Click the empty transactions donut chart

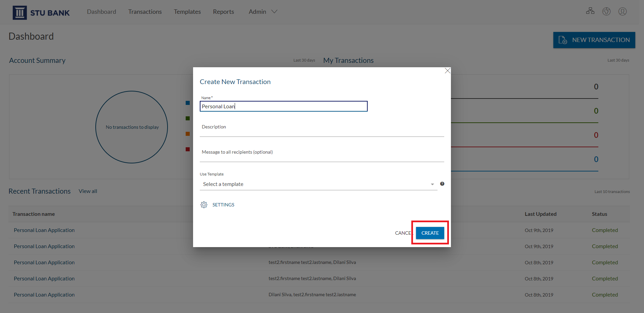132,127
